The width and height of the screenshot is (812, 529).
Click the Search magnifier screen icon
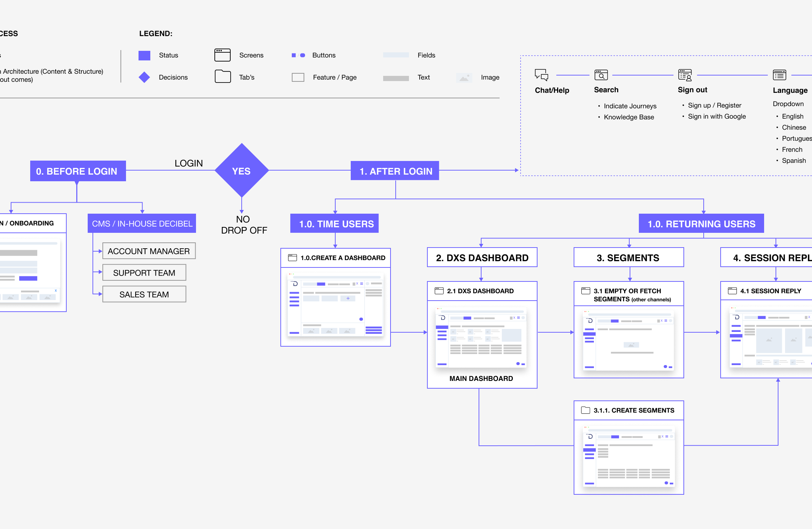click(x=601, y=75)
